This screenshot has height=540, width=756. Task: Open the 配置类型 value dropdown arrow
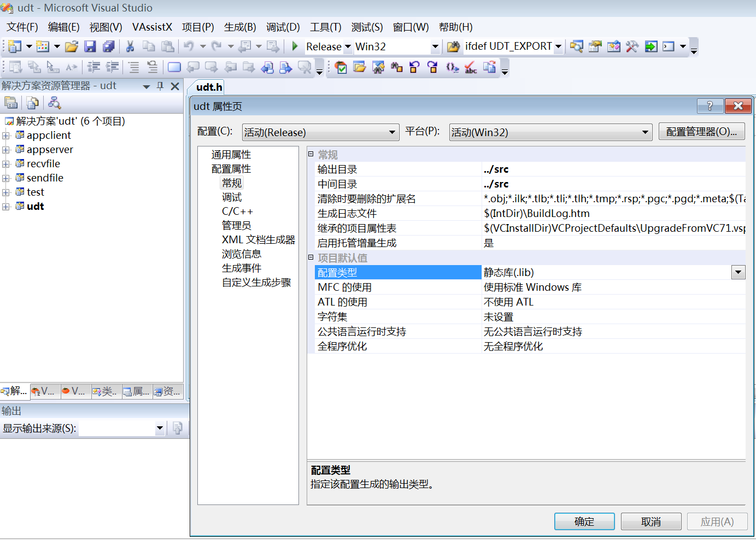pos(739,272)
